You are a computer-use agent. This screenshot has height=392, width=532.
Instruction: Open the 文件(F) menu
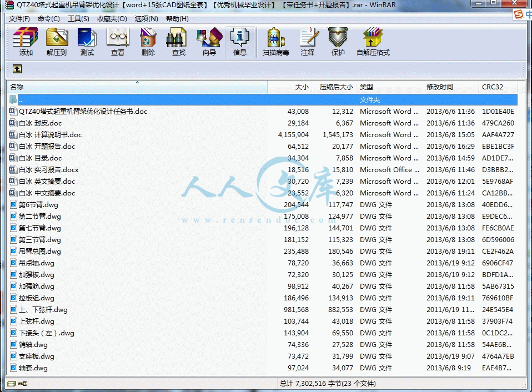pos(19,19)
